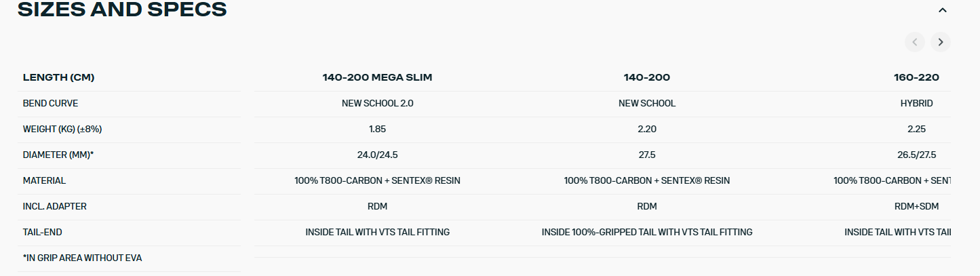Click the Weight (KG) row label
The image size is (980, 276).
(x=62, y=129)
